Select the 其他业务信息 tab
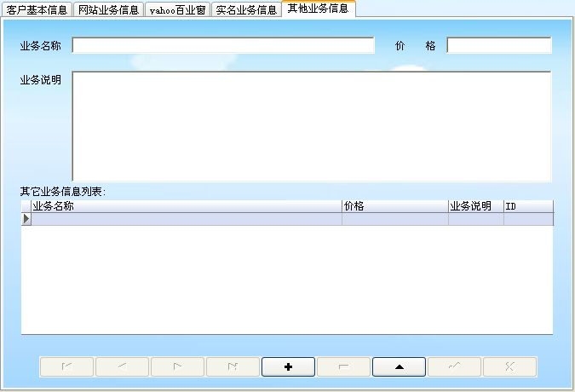This screenshot has height=392, width=575. (x=319, y=9)
